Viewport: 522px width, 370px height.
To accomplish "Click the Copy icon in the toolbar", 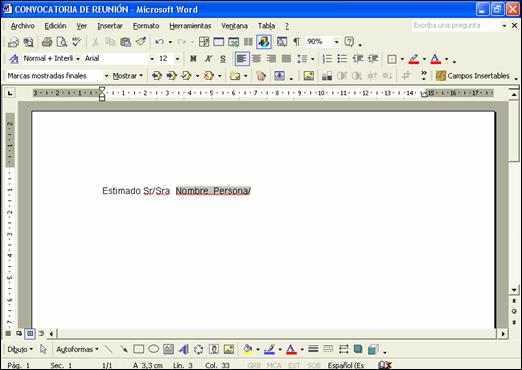I will [x=110, y=42].
